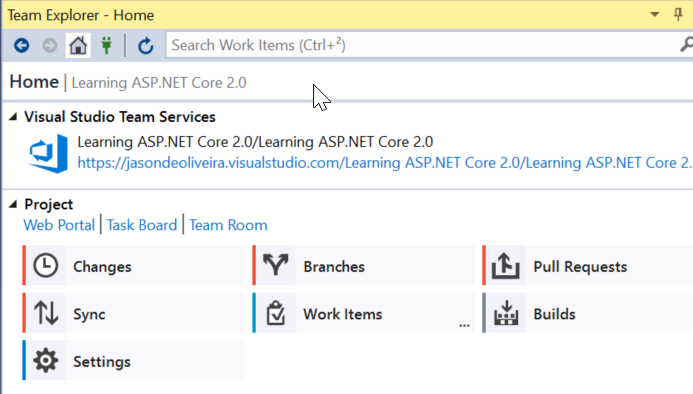
Task: Open the Builds tile
Action: pos(587,313)
